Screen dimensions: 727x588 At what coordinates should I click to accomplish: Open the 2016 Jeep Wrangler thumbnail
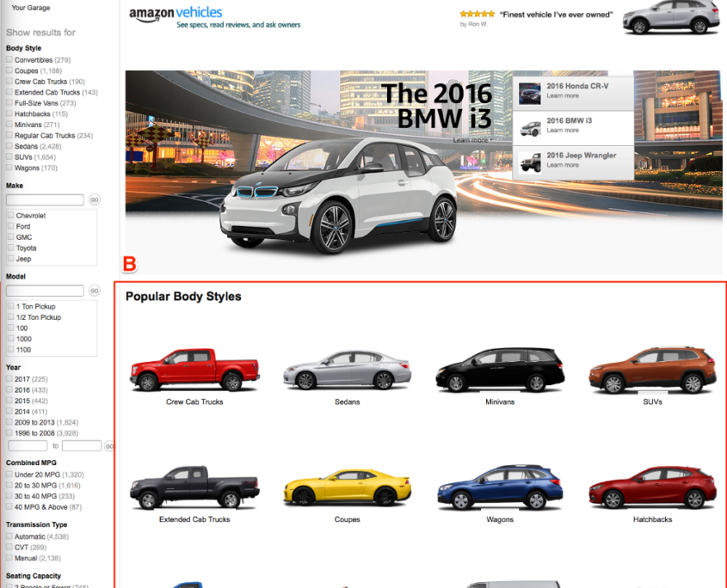click(529, 162)
